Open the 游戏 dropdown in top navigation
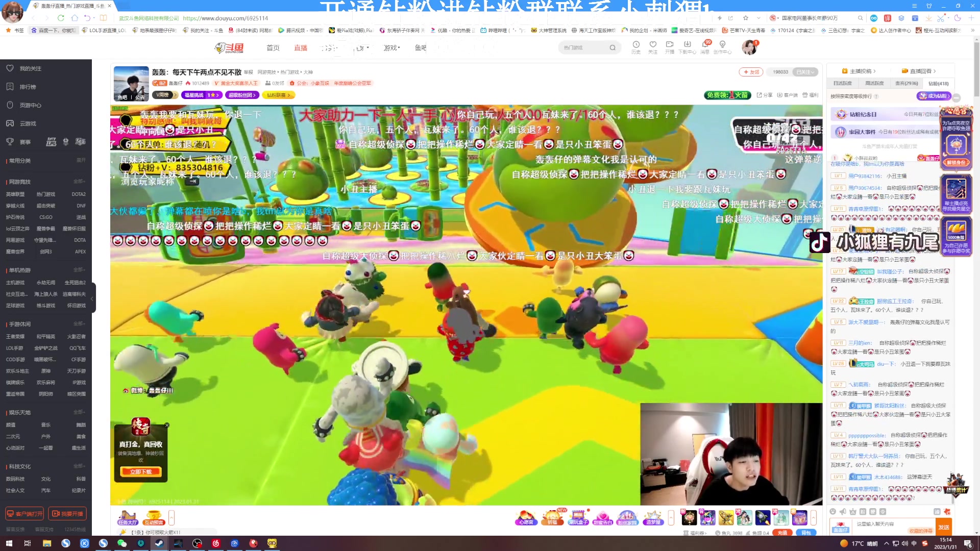Image resolution: width=980 pixels, height=551 pixels. [x=391, y=48]
